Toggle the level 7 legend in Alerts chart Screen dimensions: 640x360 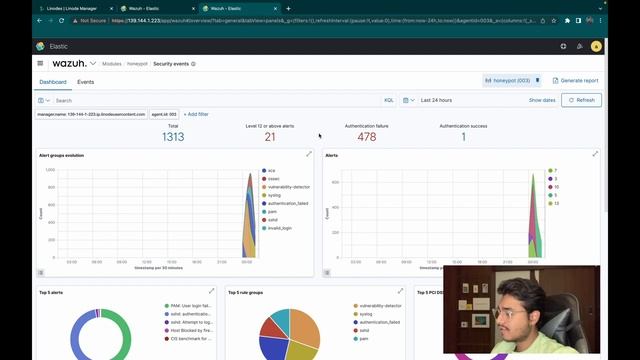pos(553,171)
